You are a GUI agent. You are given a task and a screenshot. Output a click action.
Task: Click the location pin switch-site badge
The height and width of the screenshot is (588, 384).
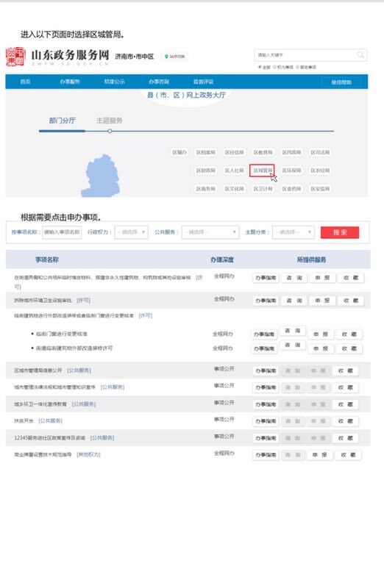(175, 57)
